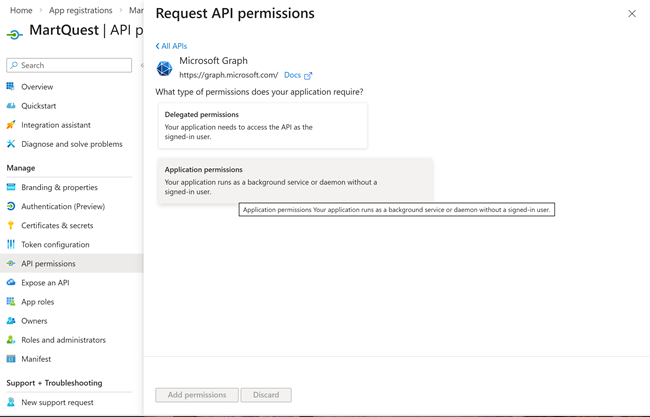Viewport: 650px width, 417px height.
Task: Click the Quickstart cloud icon
Action: click(11, 106)
